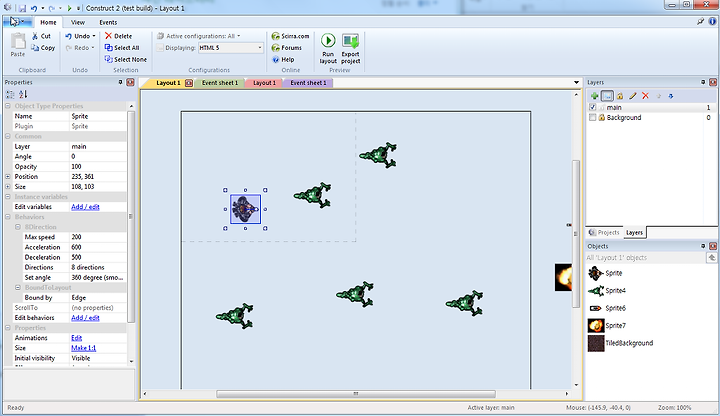Switch to the Projects panel tab
The height and width of the screenshot is (416, 720).
(604, 232)
